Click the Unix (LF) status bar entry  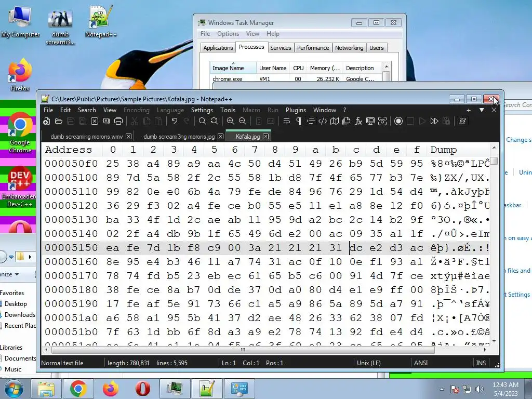tap(369, 363)
